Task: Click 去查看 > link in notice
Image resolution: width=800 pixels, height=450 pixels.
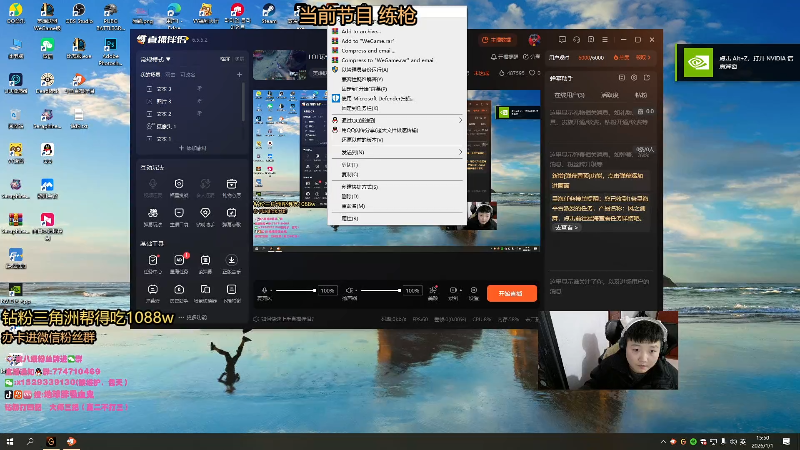Action: coord(566,228)
